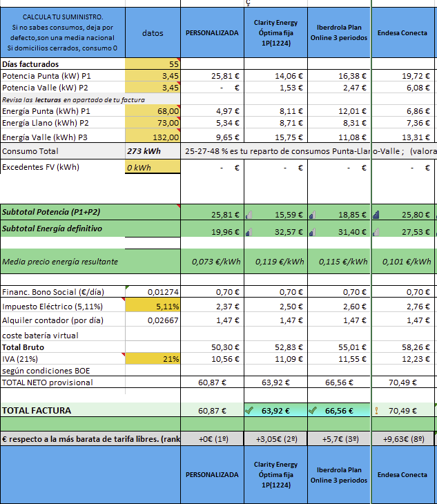The width and height of the screenshot is (437, 504).
Task: Select Financ. Bono Social value 0,01274
Action: click(x=153, y=291)
